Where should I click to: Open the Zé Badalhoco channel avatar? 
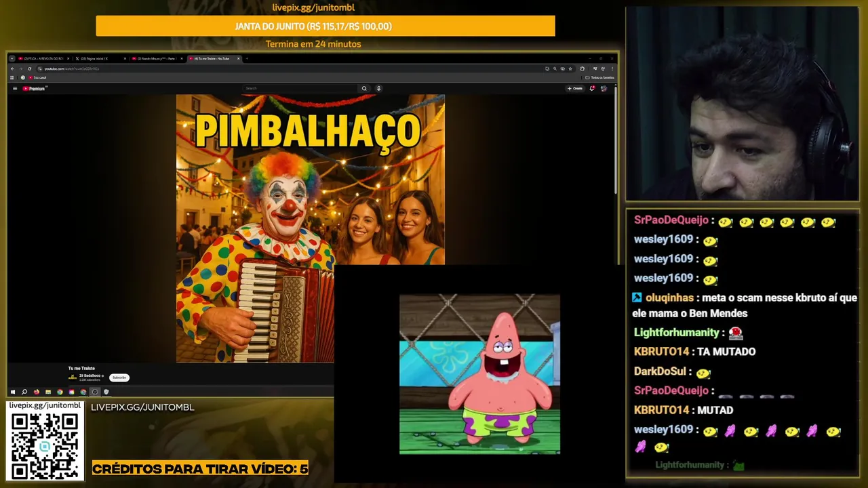(73, 377)
